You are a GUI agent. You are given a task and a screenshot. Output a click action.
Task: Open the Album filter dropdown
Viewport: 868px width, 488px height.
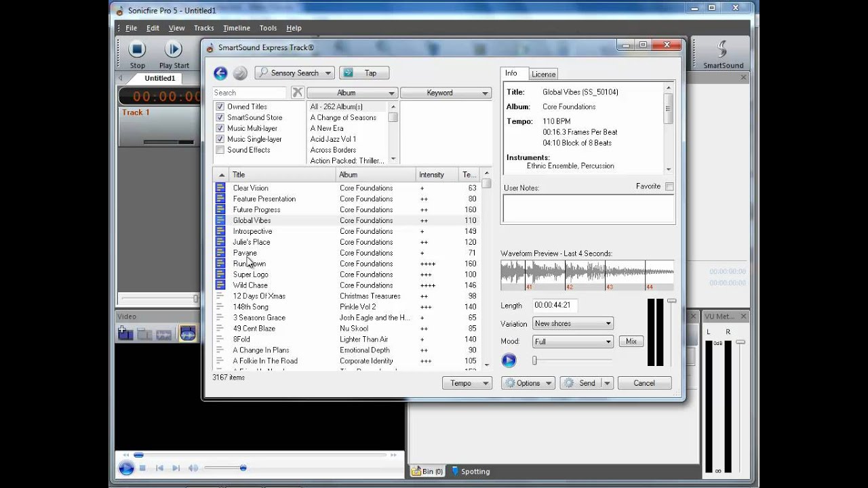point(352,93)
